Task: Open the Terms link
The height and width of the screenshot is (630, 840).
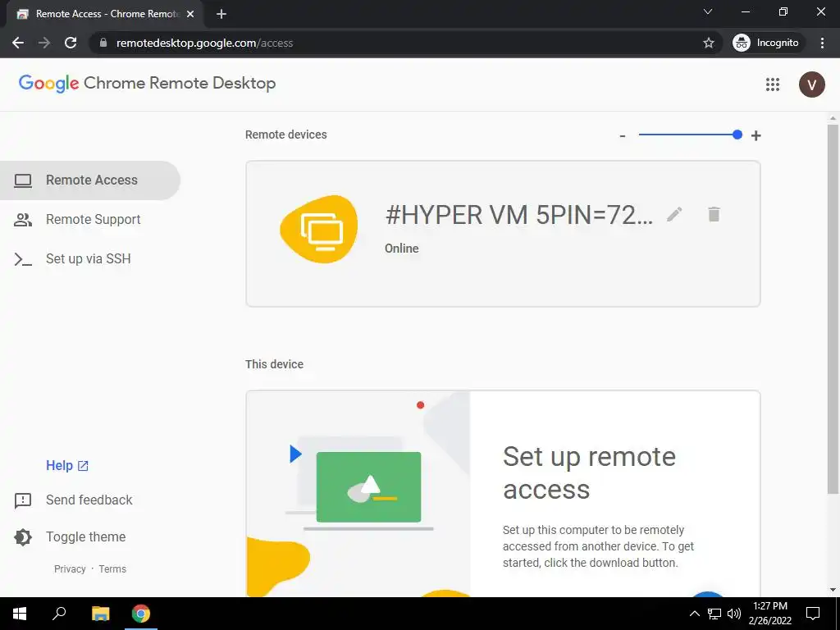Action: [x=112, y=569]
